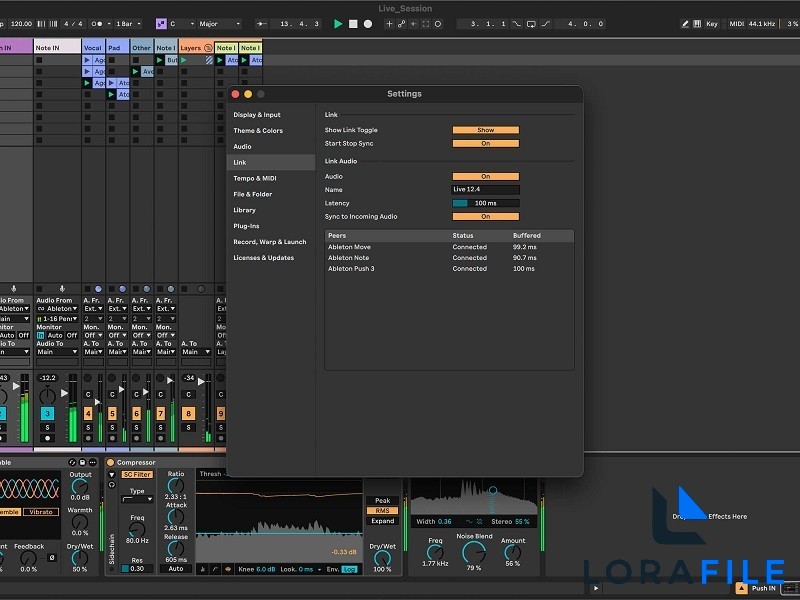Open the 1 Bar quantization dropdown
This screenshot has height=600, width=800.
[128, 24]
